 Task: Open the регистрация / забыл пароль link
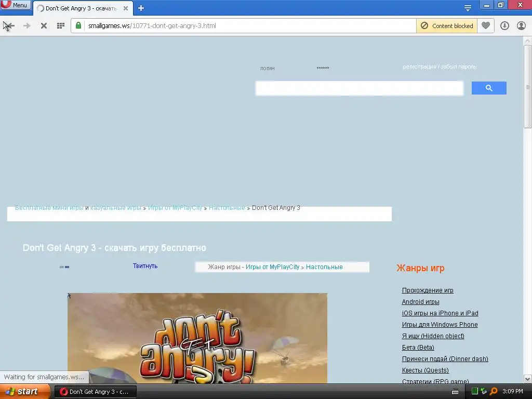[x=440, y=67]
